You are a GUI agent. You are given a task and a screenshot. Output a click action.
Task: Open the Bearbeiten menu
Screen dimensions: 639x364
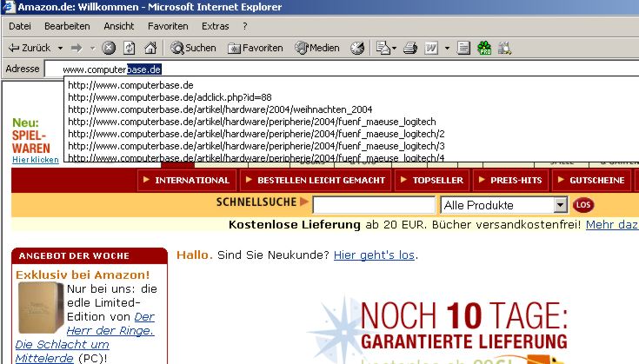pos(67,26)
